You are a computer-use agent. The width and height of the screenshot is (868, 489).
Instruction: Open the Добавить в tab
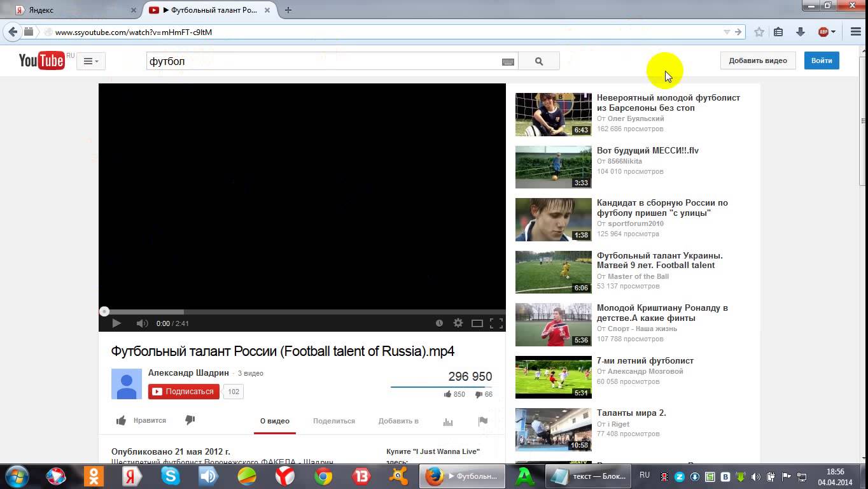pos(398,421)
